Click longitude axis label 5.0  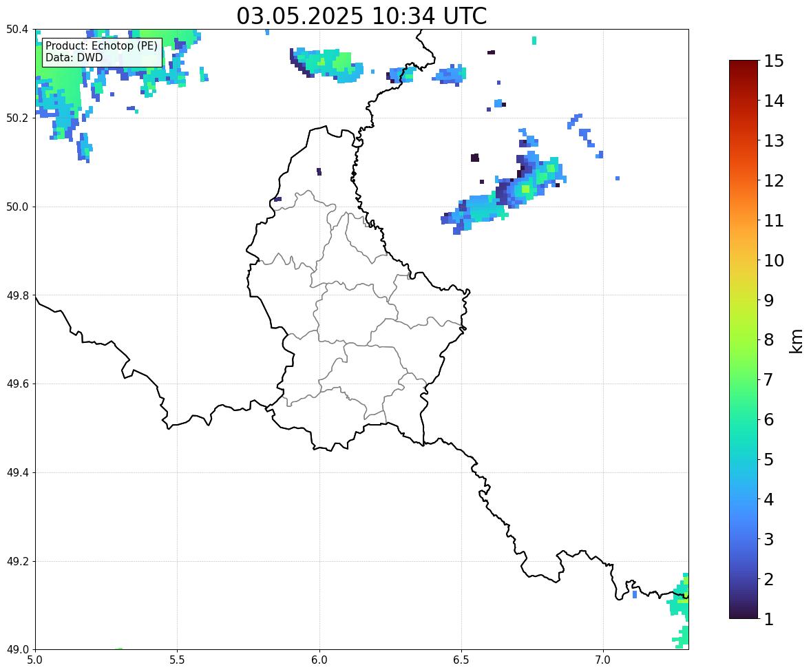click(35, 660)
